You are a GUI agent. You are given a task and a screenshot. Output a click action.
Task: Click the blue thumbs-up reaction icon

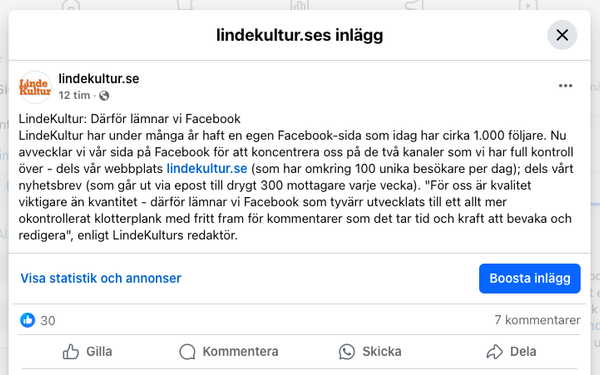coord(28,320)
